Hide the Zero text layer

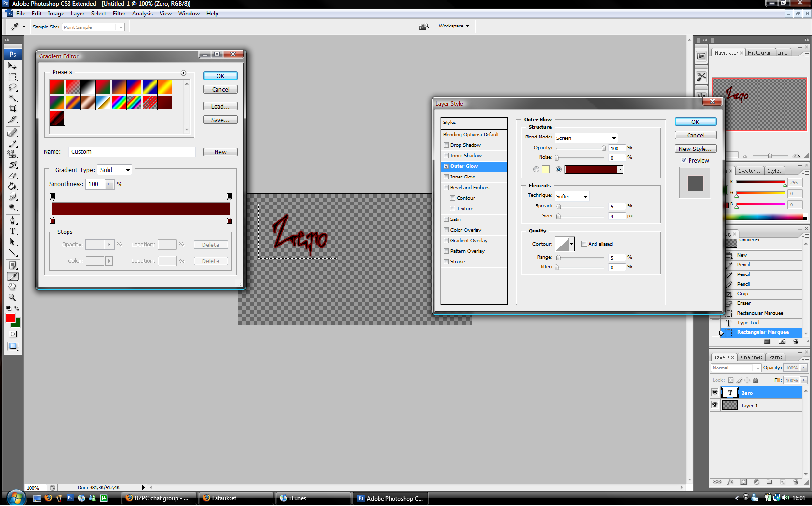coord(715,393)
